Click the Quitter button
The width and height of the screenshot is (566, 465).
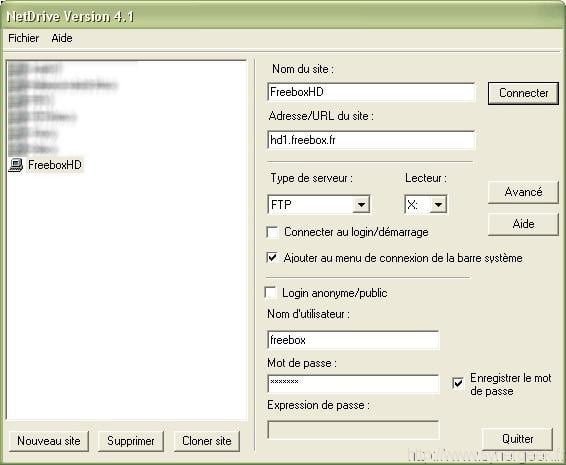517,439
